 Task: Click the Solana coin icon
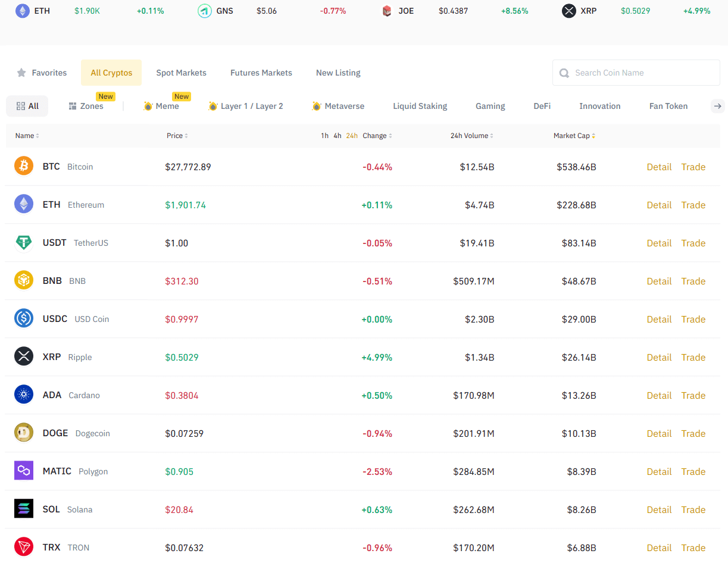23,509
